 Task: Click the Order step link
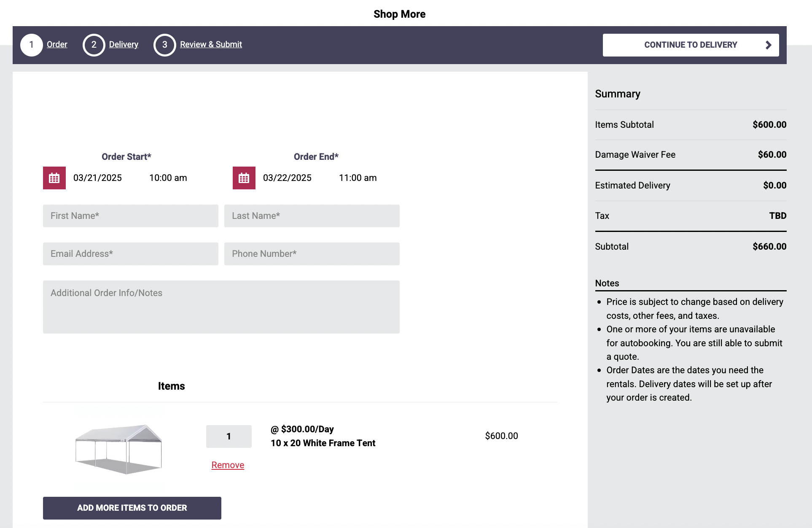(x=56, y=44)
